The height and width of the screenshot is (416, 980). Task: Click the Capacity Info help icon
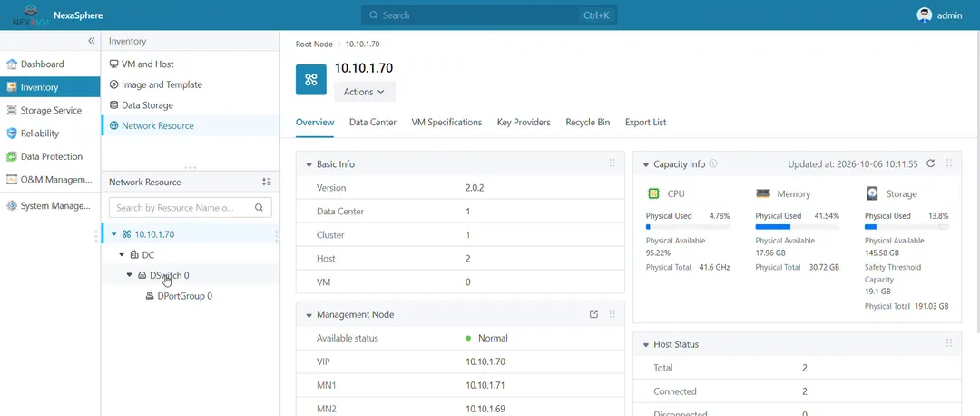point(713,163)
